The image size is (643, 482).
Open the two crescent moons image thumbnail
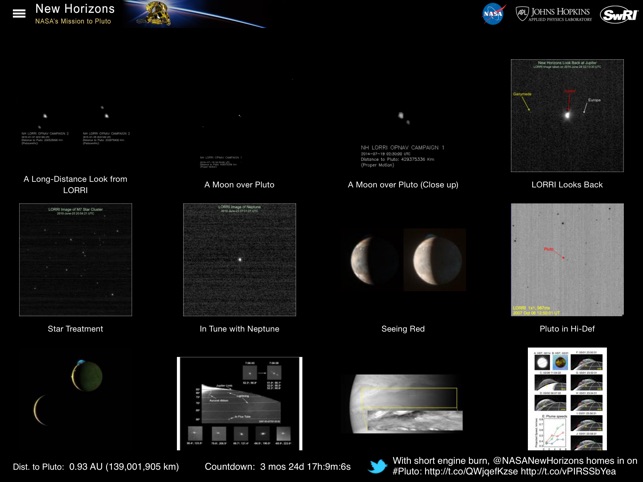(x=68, y=393)
